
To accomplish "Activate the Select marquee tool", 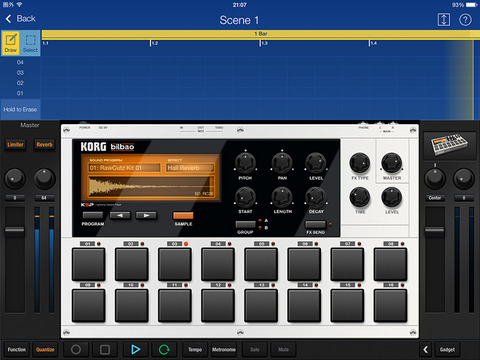I will coord(30,43).
